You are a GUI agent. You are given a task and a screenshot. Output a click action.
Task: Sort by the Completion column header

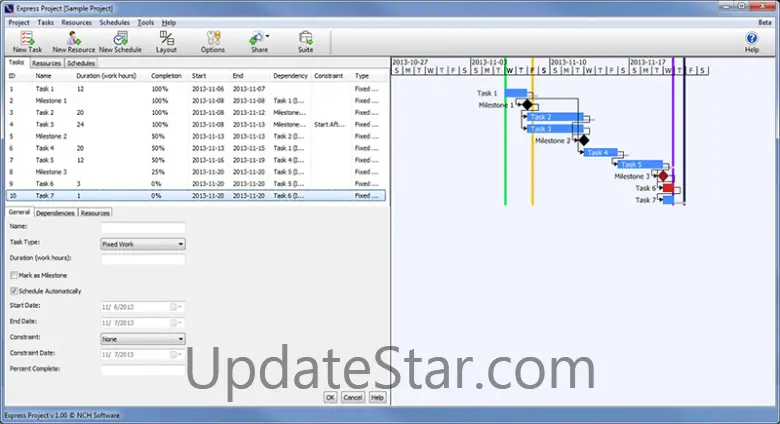pos(166,76)
